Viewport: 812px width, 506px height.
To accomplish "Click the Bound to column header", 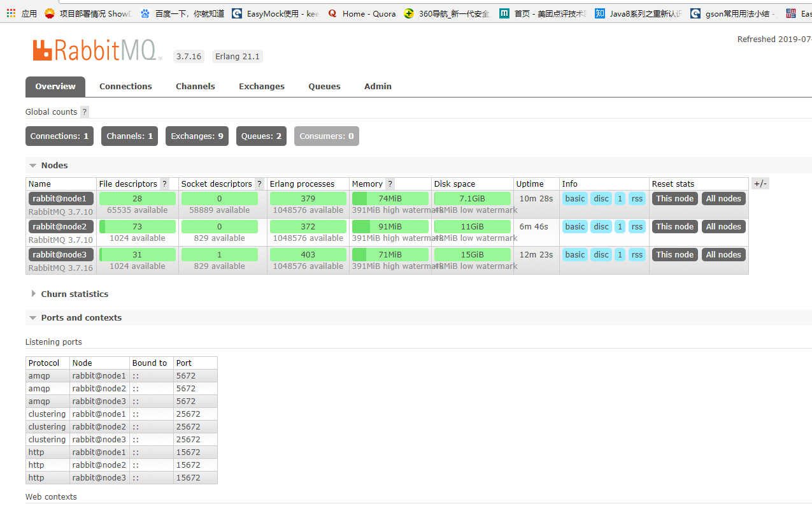I will coord(150,363).
